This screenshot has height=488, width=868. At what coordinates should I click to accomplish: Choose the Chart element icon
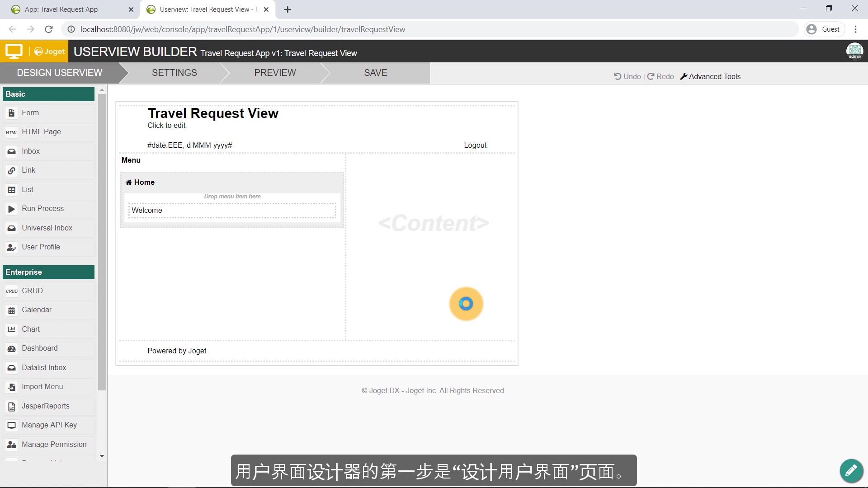click(x=12, y=329)
